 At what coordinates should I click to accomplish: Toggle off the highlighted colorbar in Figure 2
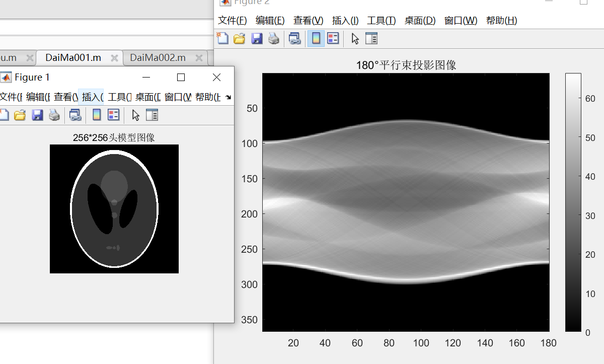point(316,38)
